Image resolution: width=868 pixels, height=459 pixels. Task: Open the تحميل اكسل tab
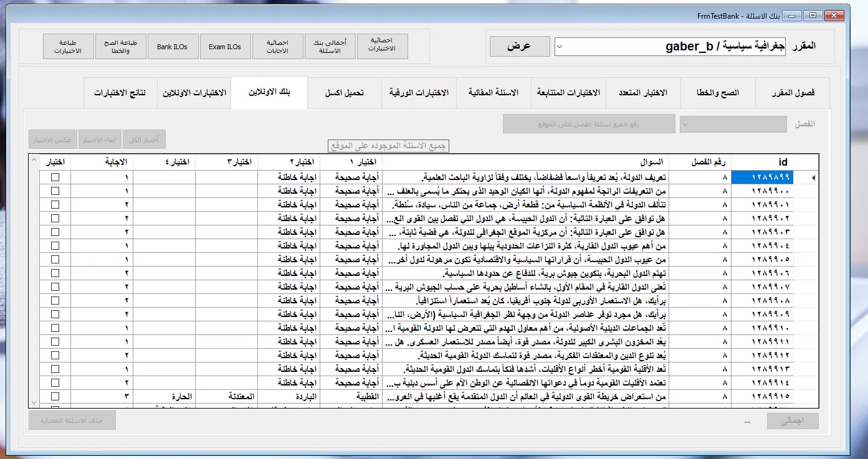point(344,93)
